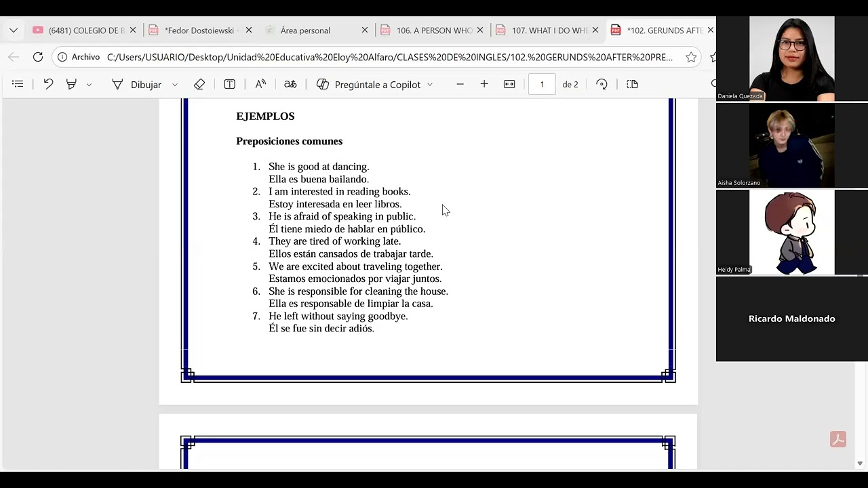Screen dimensions: 868x488
Task: Expand the Copilot options dropdown arrow
Action: click(x=430, y=85)
